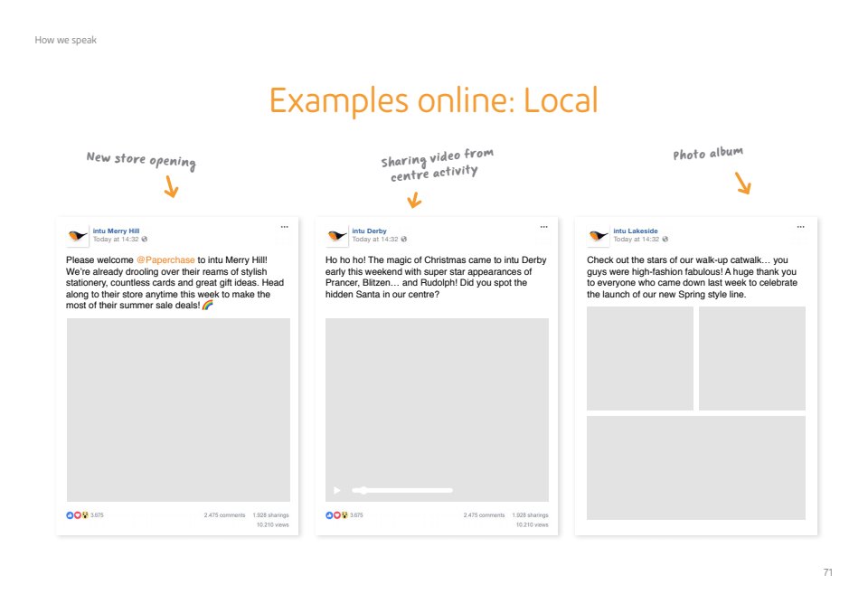The height and width of the screenshot is (613, 868).
Task: Click the globe privacy icon on Derby post
Action: coord(404,240)
